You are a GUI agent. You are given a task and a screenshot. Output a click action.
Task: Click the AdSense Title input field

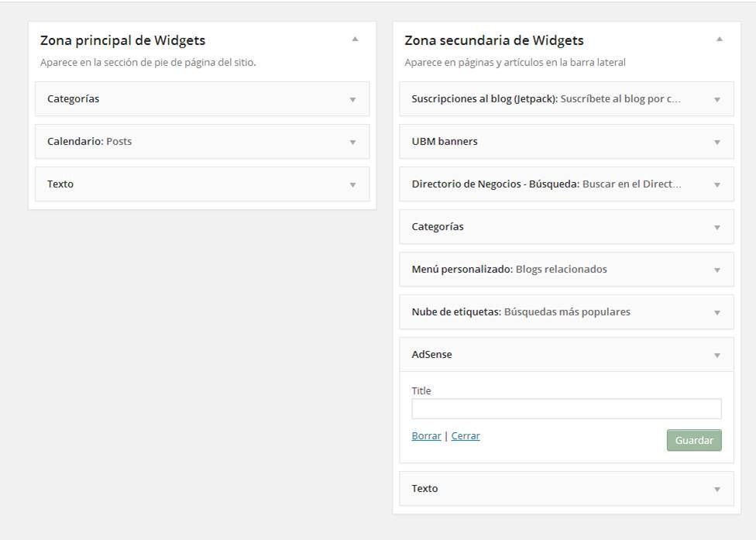coord(566,409)
